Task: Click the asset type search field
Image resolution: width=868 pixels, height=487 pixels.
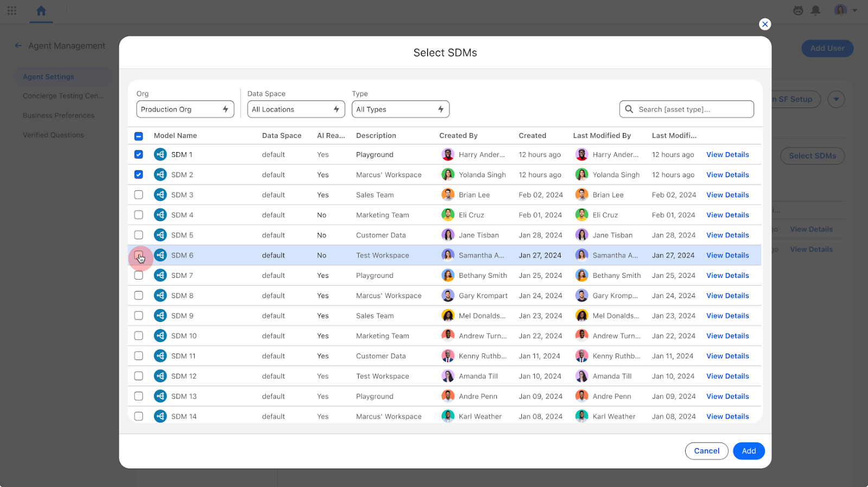Action: pyautogui.click(x=693, y=109)
